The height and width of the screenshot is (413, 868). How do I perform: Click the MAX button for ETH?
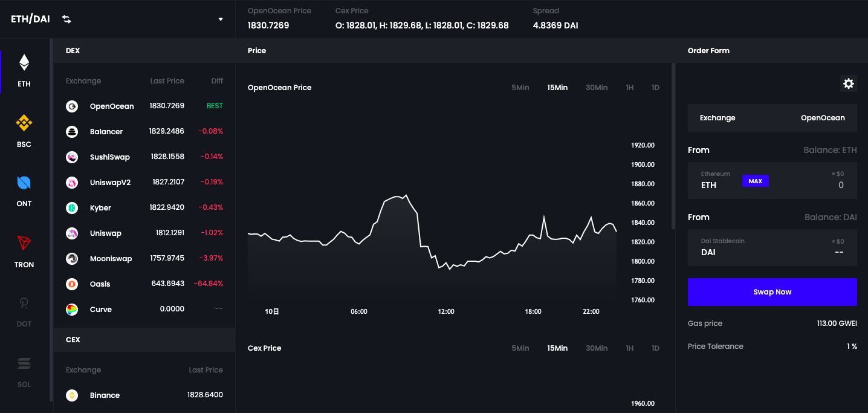(x=755, y=181)
